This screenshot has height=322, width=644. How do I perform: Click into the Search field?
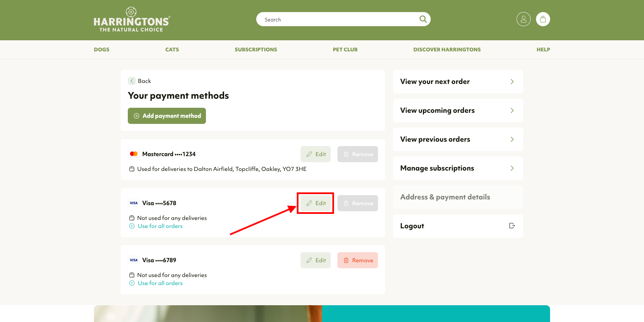(x=339, y=19)
